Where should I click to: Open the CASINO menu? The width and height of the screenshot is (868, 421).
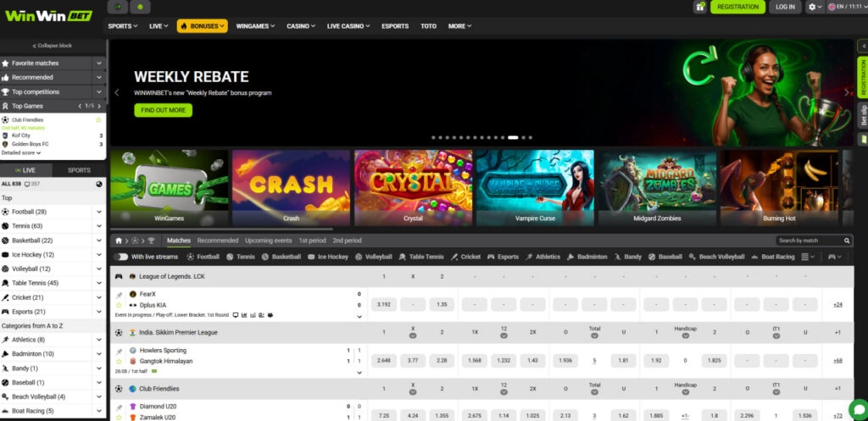tap(301, 26)
